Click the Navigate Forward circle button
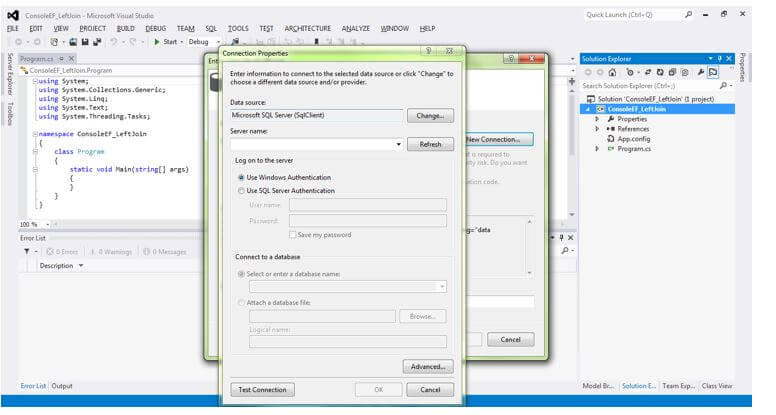 37,42
